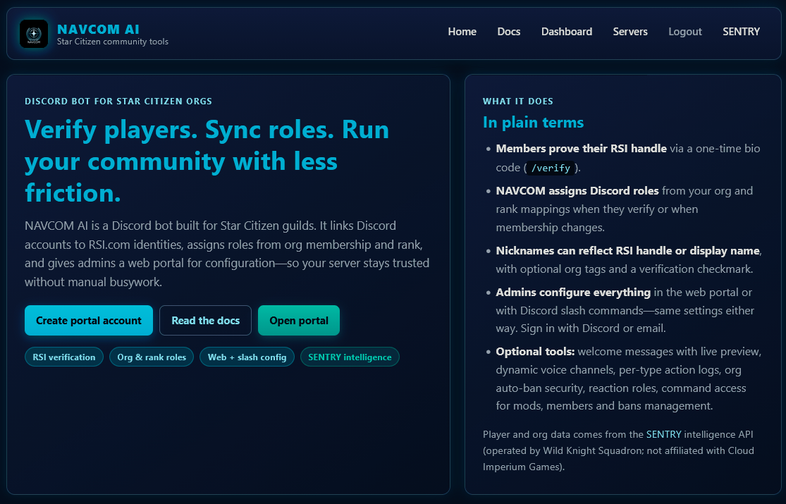Follow the SENTRY link in the footer note
786x504 pixels.
point(664,434)
